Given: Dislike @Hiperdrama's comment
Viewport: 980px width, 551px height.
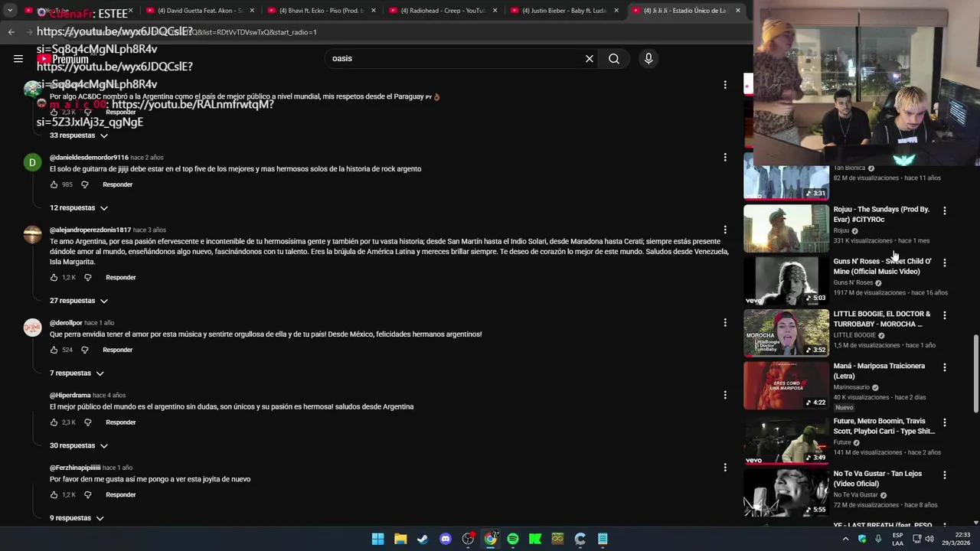Looking at the screenshot, I should coord(87,422).
